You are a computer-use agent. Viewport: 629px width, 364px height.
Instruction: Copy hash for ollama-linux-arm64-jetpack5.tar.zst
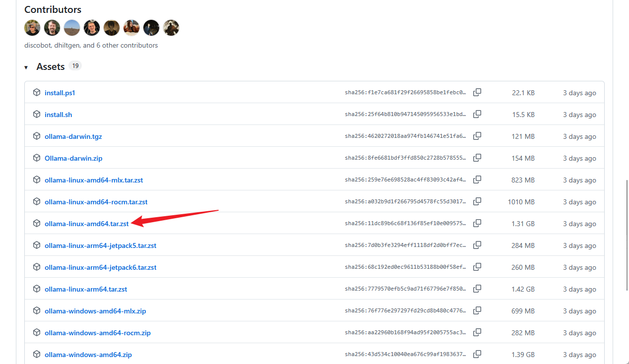click(477, 245)
